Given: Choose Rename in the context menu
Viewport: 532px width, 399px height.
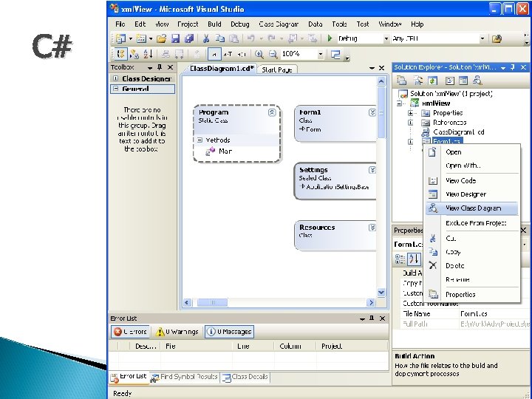Looking at the screenshot, I should tap(471, 279).
